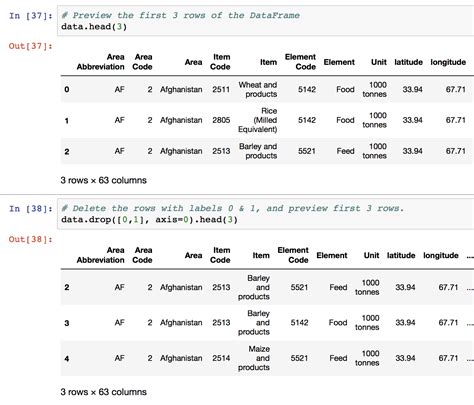
Task: Click latitude 33.94 in row 4
Action: [x=405, y=358]
